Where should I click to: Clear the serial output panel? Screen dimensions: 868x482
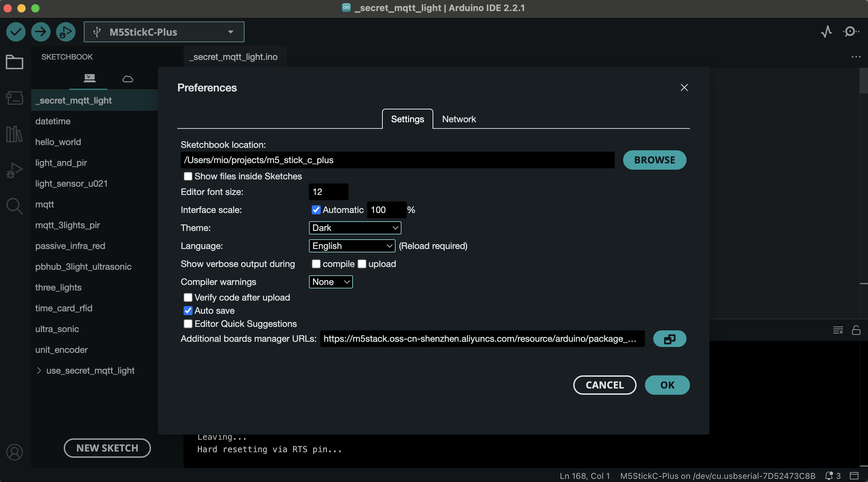[838, 330]
